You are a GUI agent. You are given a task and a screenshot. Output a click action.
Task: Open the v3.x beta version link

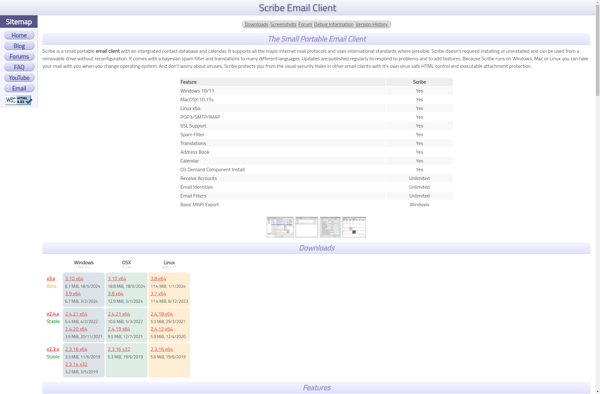[51, 279]
